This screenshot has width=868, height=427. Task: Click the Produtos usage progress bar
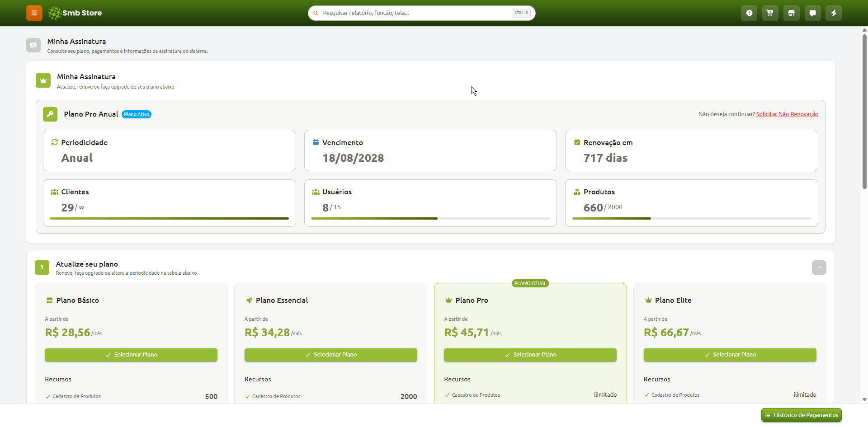point(692,219)
